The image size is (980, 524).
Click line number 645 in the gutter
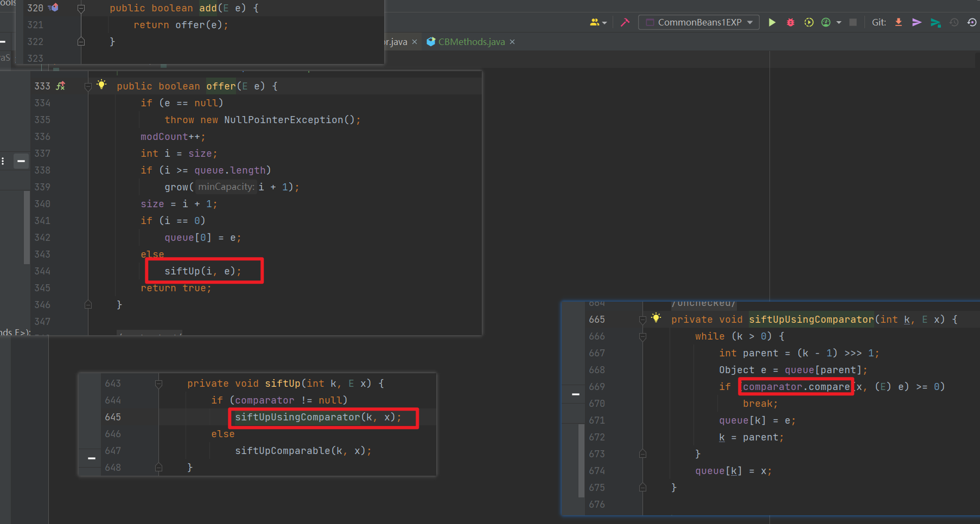(113, 417)
